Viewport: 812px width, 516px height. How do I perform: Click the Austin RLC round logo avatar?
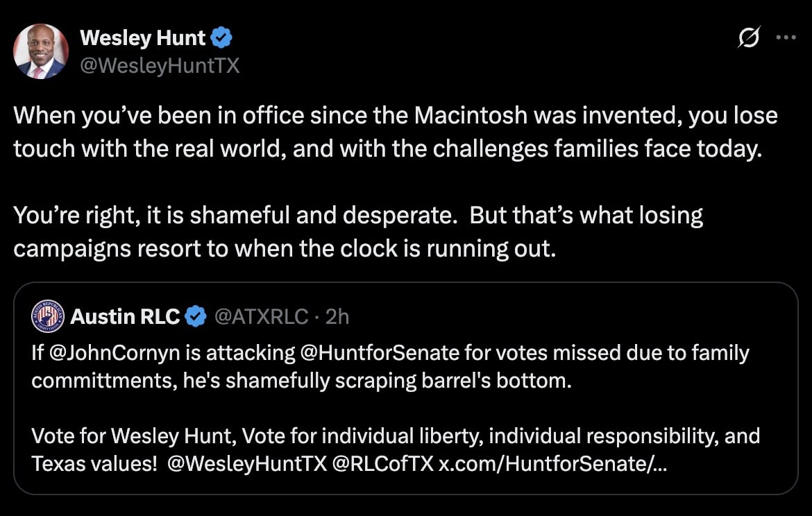coord(48,316)
